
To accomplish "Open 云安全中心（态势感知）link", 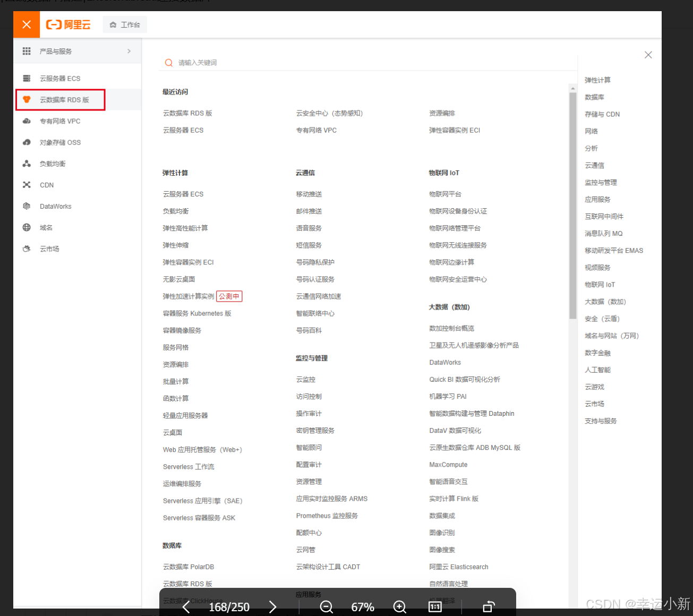I will click(x=329, y=113).
